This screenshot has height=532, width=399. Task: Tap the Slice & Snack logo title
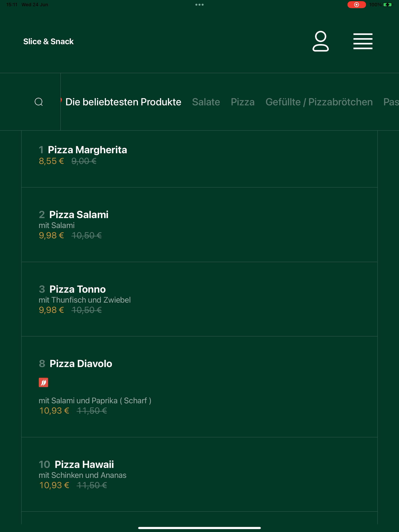point(48,41)
